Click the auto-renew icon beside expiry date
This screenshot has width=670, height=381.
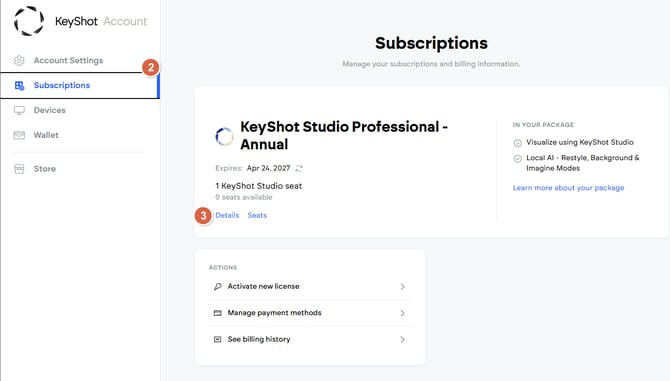coord(299,168)
